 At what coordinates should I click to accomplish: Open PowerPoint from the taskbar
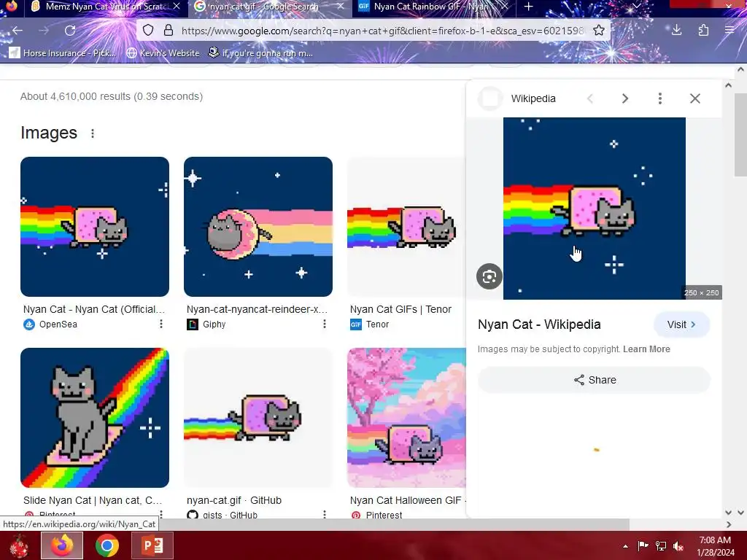pos(152,545)
